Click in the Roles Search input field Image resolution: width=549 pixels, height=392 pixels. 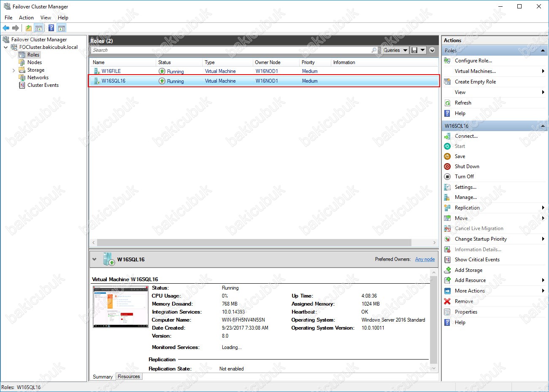pyautogui.click(x=231, y=50)
